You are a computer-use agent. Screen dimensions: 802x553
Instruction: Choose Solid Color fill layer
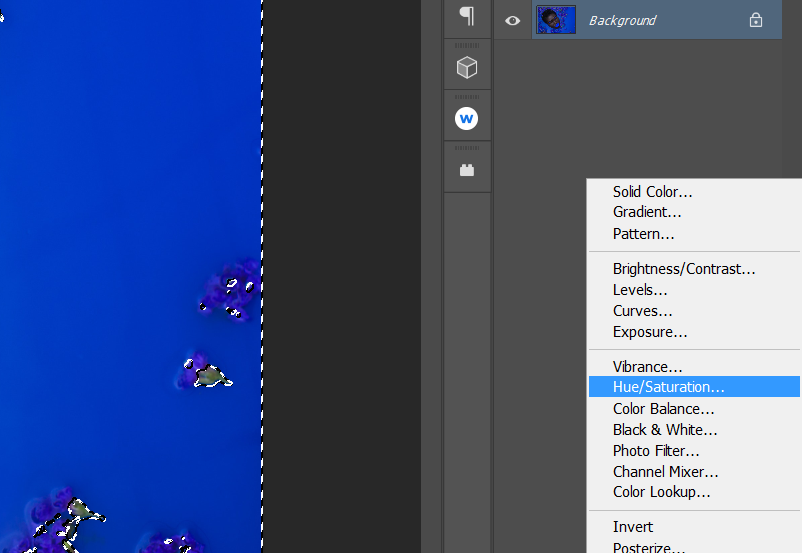pyautogui.click(x=652, y=192)
